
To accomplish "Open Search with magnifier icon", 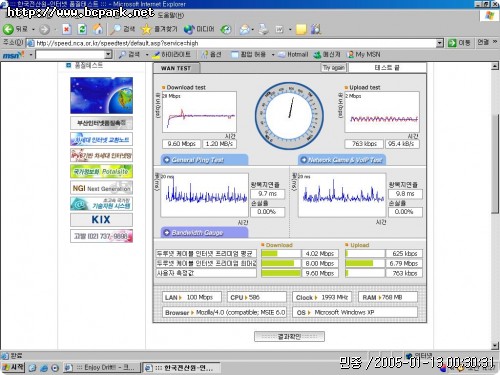I will (116, 29).
